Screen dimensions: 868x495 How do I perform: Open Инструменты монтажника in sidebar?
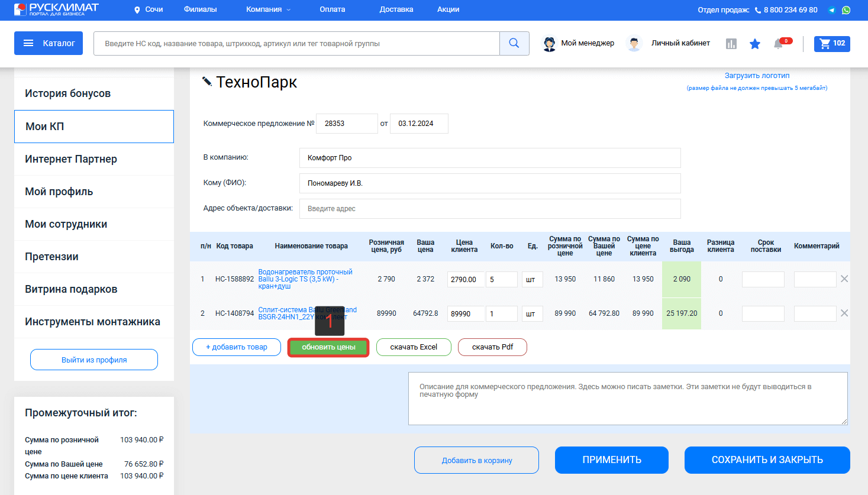94,322
